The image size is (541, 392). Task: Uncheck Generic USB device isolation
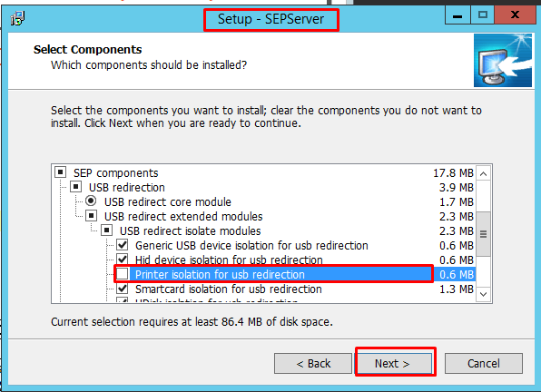[x=123, y=245]
